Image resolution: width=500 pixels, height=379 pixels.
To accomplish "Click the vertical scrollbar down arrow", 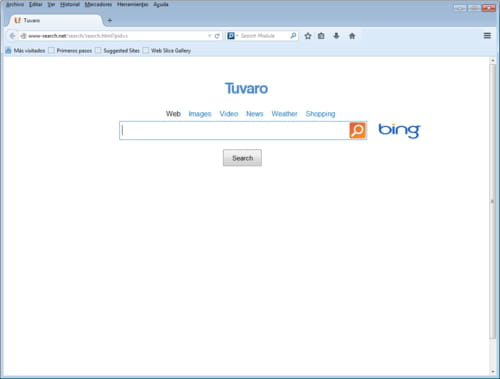I will (x=493, y=371).
